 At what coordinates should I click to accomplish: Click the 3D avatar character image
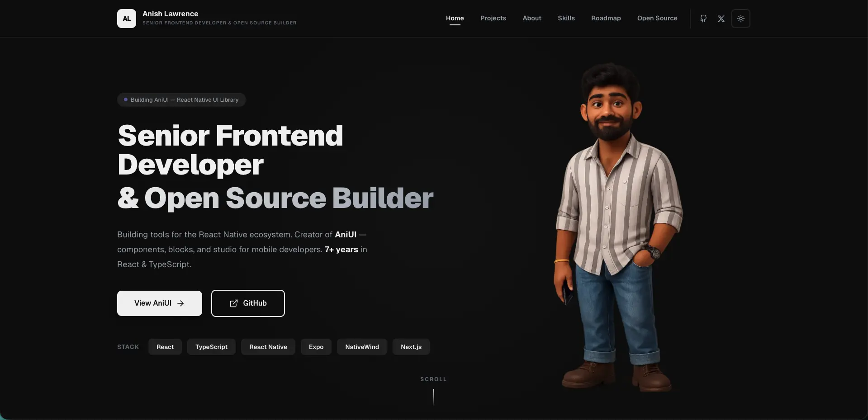pos(618,226)
